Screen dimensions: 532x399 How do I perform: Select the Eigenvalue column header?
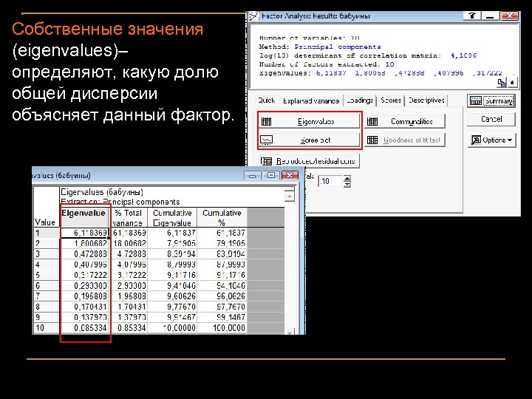pyautogui.click(x=85, y=217)
